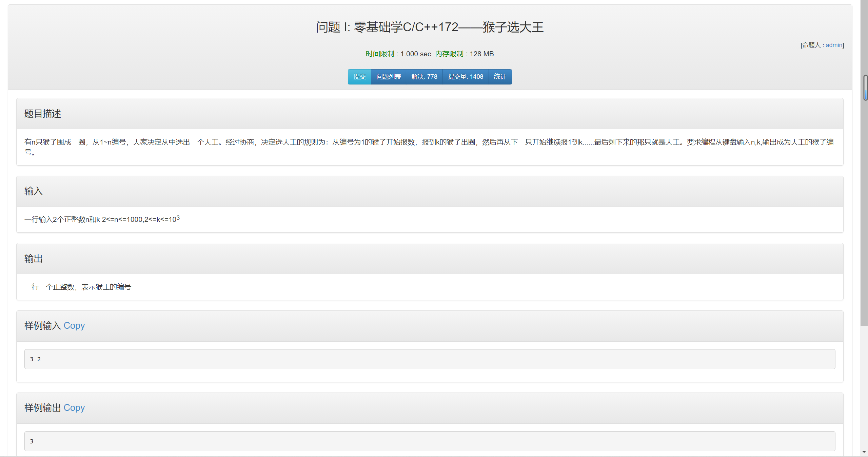Screen dimensions: 868x457
Task: Click the 内存限制 memory limit label
Action: tap(449, 54)
